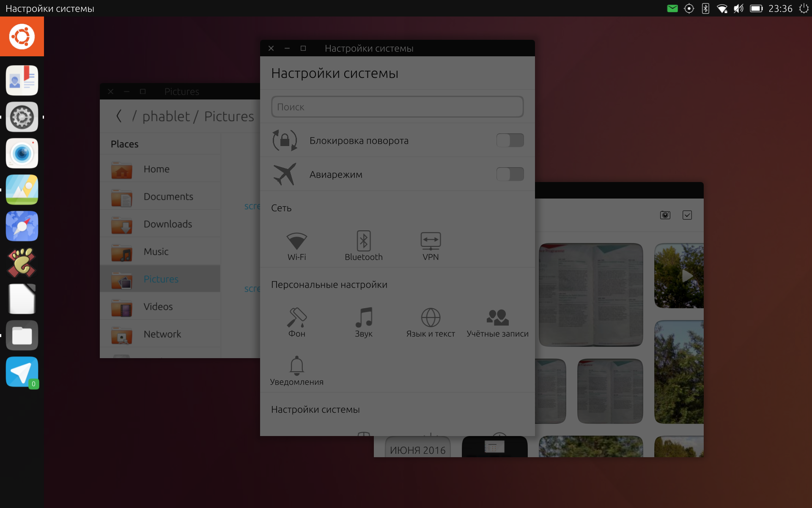Toggle Блокировка поворота switch
The image size is (812, 508).
(510, 141)
